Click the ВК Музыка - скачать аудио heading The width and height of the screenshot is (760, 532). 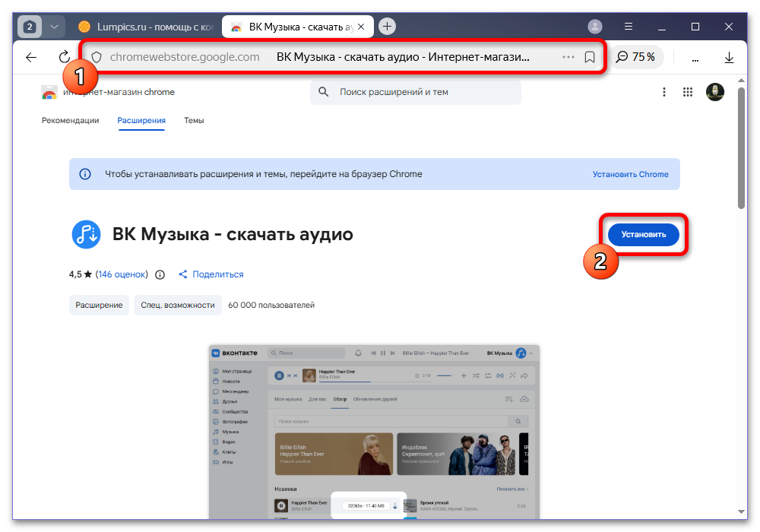pyautogui.click(x=233, y=235)
